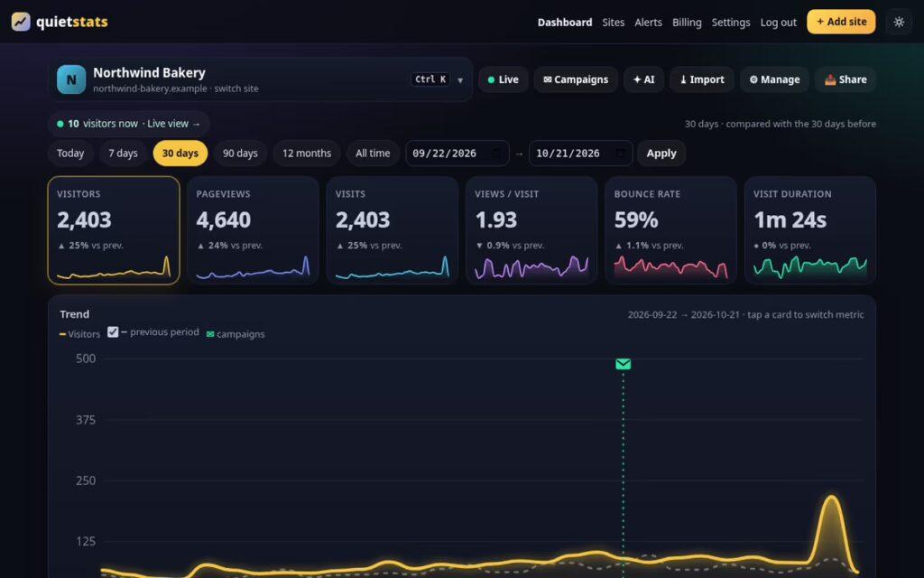Expand the site switcher dropdown arrow
This screenshot has width=924, height=578.
(x=460, y=80)
